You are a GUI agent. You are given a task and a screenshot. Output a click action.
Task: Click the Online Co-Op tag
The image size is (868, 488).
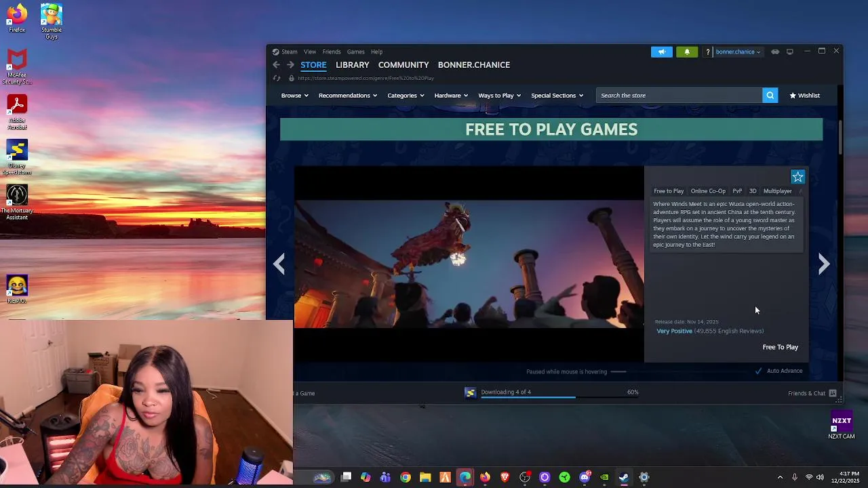[x=708, y=191]
